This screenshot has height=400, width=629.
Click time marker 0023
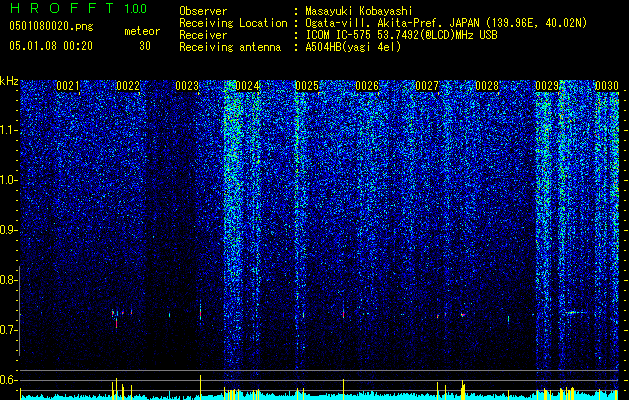(x=187, y=86)
